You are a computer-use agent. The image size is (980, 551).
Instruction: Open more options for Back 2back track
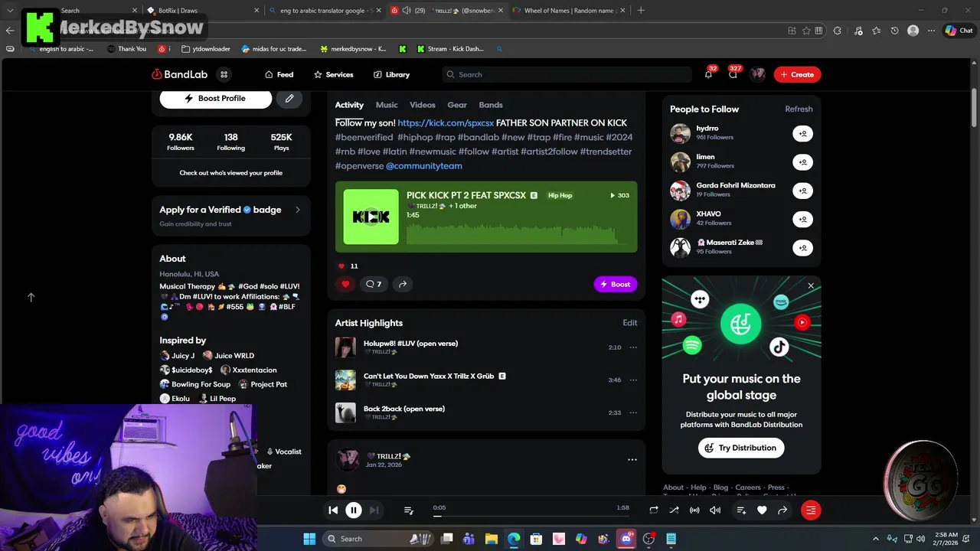[633, 412]
